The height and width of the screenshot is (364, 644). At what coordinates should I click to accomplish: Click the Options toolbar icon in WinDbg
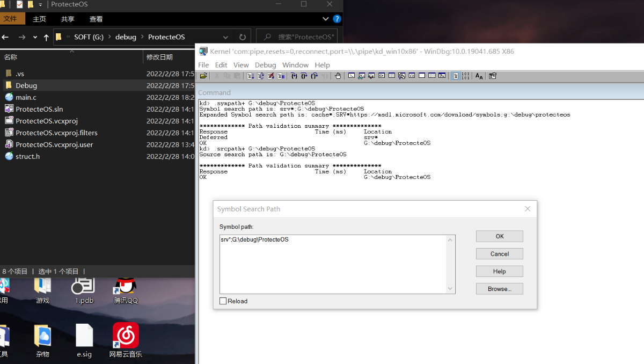click(492, 76)
